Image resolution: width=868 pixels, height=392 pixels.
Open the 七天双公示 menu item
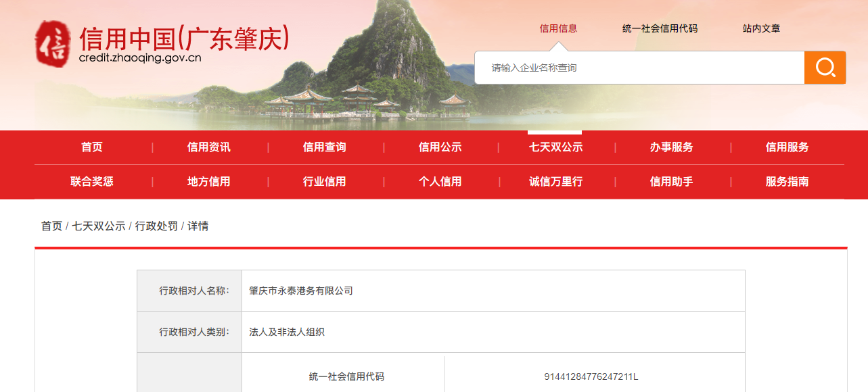tap(556, 147)
